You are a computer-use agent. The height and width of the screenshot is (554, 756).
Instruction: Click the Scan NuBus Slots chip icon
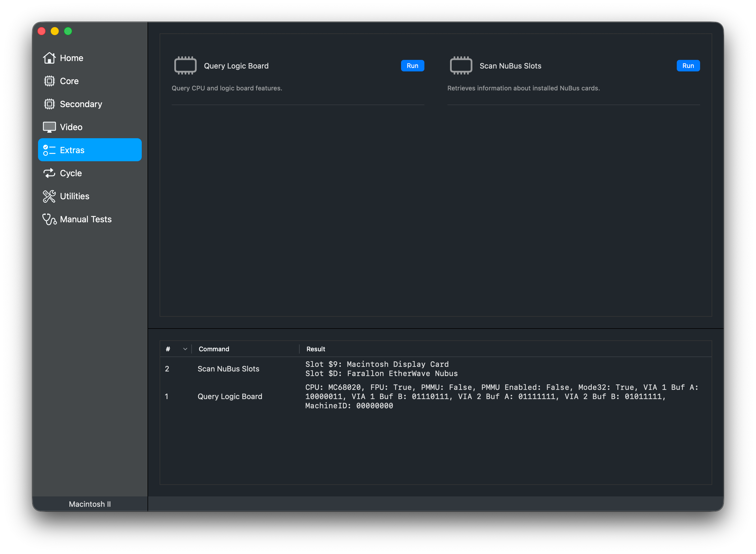461,66
